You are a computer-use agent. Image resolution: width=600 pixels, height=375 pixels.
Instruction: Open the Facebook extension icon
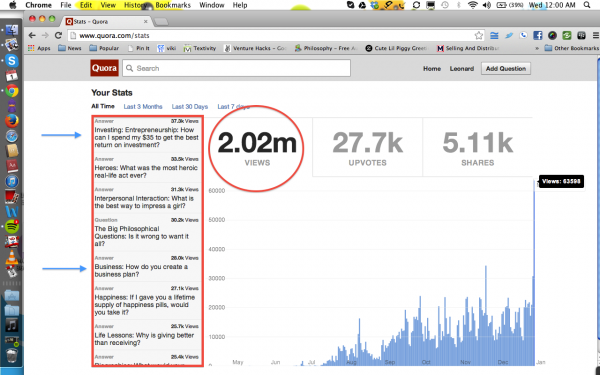click(x=538, y=36)
